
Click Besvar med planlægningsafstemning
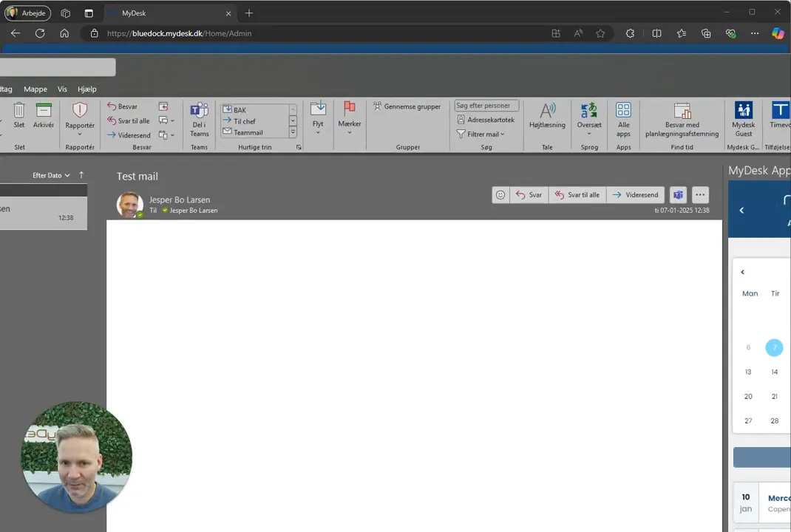click(x=682, y=120)
